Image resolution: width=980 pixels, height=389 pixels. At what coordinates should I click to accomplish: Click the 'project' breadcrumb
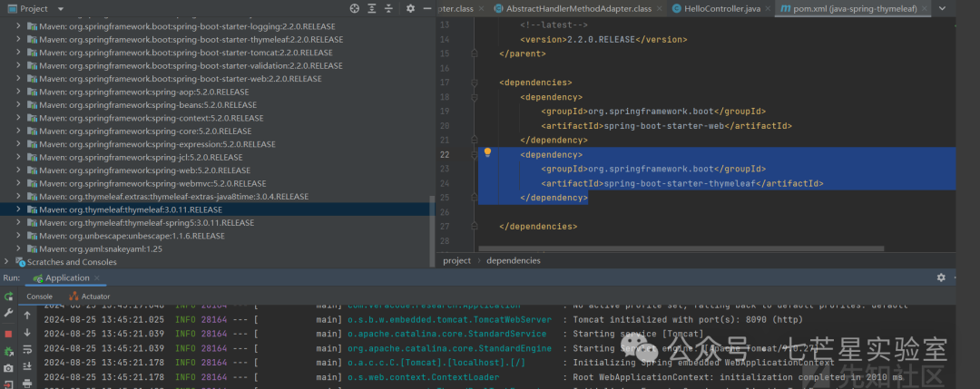tap(456, 260)
